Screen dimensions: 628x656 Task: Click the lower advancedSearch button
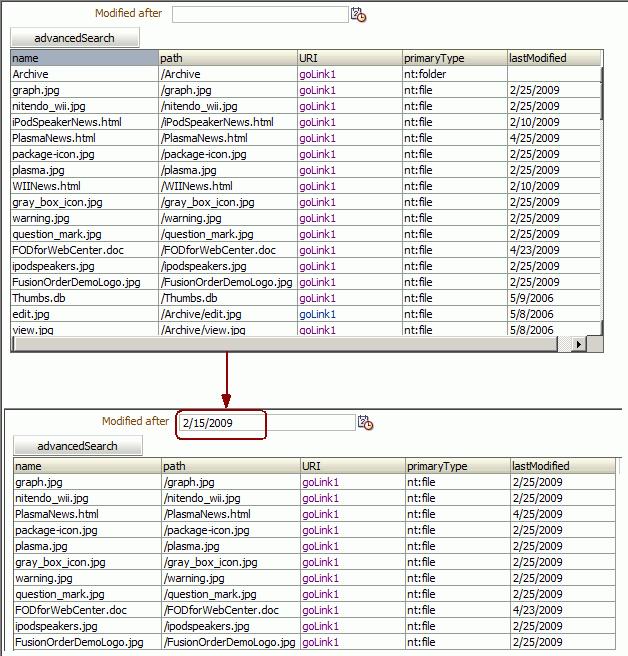(x=78, y=446)
